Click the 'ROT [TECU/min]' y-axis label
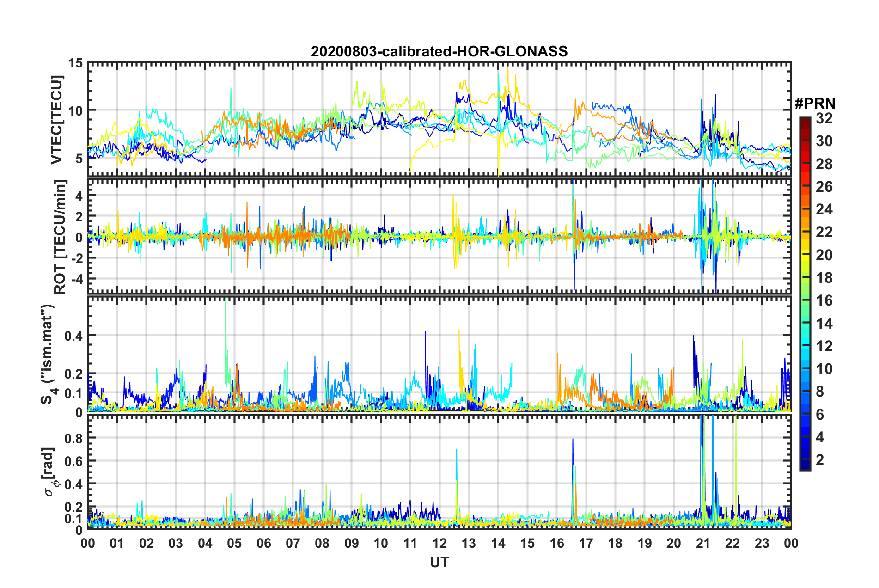The height and width of the screenshot is (588, 879). [x=60, y=237]
